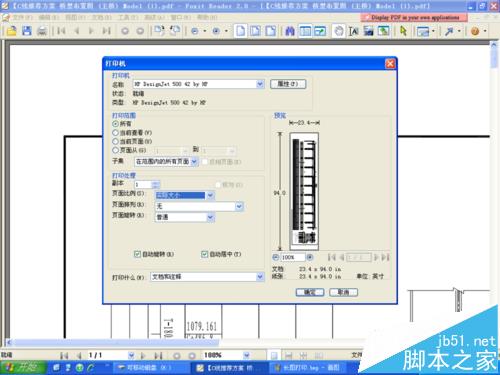
Task: Open the status bar page number dropdown
Action: coord(131,356)
